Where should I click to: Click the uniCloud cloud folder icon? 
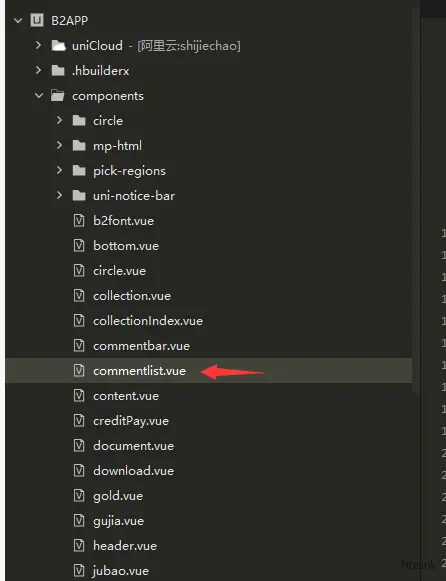58,46
